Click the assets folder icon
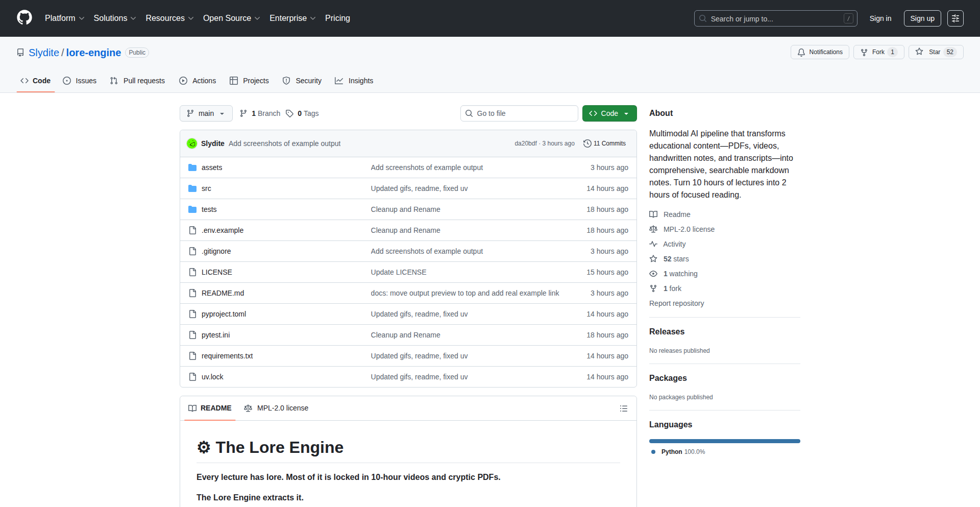The image size is (980, 507). (192, 167)
